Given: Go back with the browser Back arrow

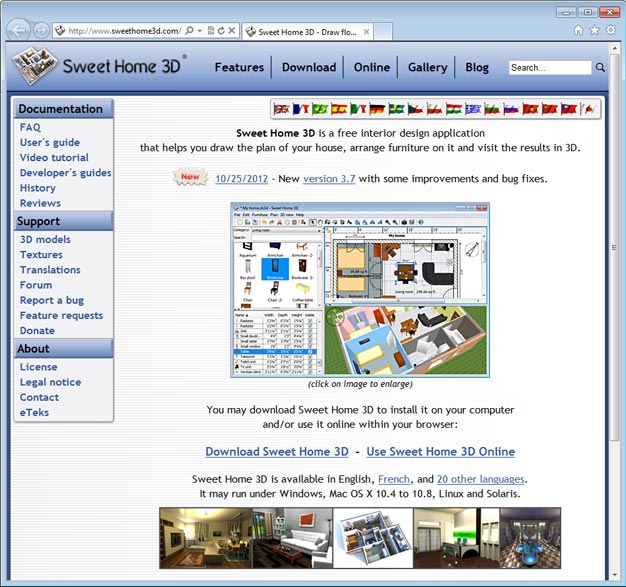Looking at the screenshot, I should tap(18, 30).
